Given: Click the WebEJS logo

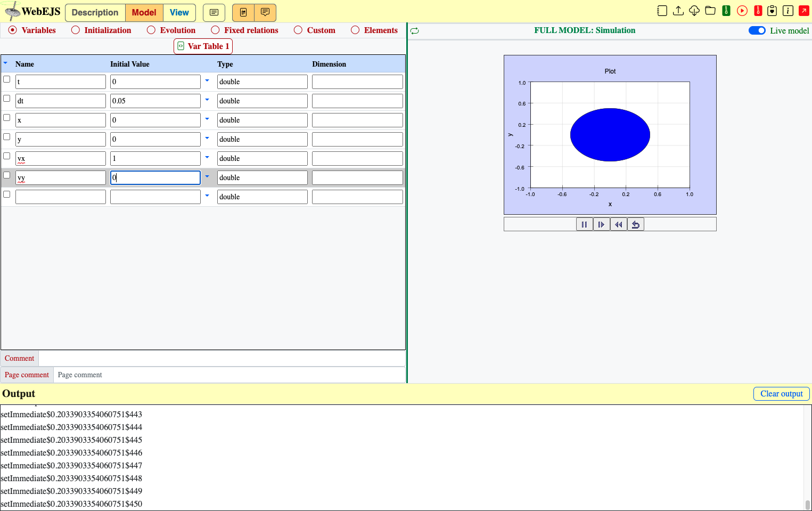Looking at the screenshot, I should tap(32, 11).
